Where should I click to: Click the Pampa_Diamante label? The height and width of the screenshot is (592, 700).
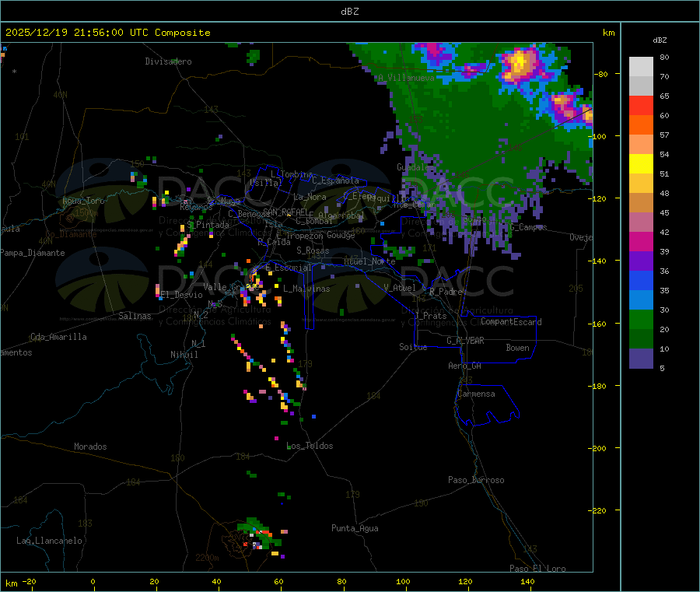pyautogui.click(x=33, y=253)
